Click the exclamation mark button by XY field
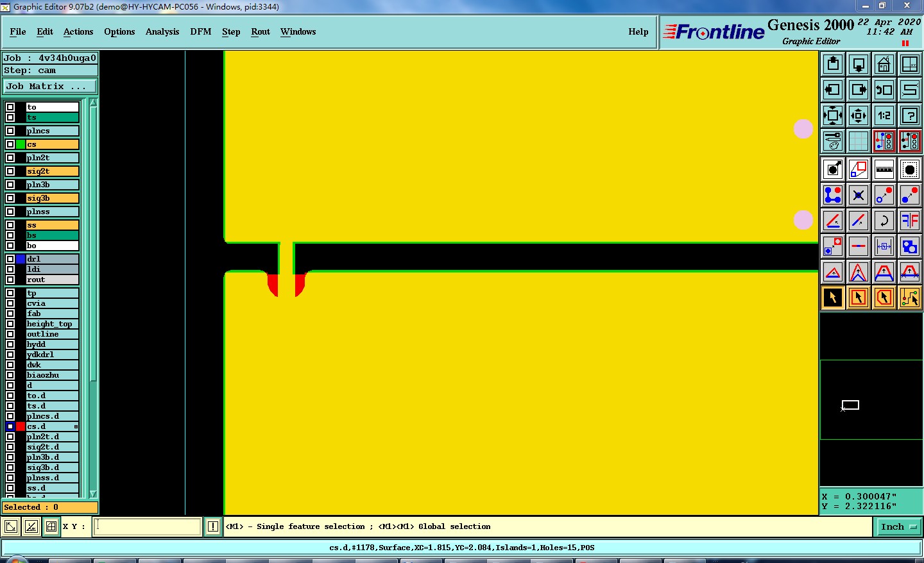This screenshot has width=924, height=563. click(x=213, y=527)
